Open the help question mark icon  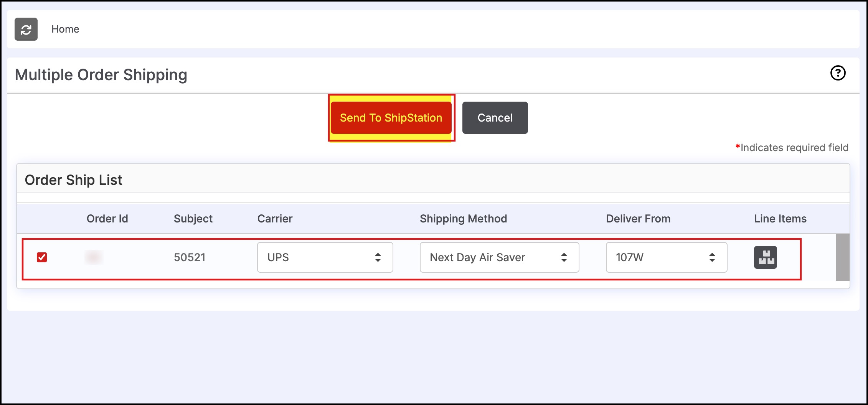(x=838, y=73)
